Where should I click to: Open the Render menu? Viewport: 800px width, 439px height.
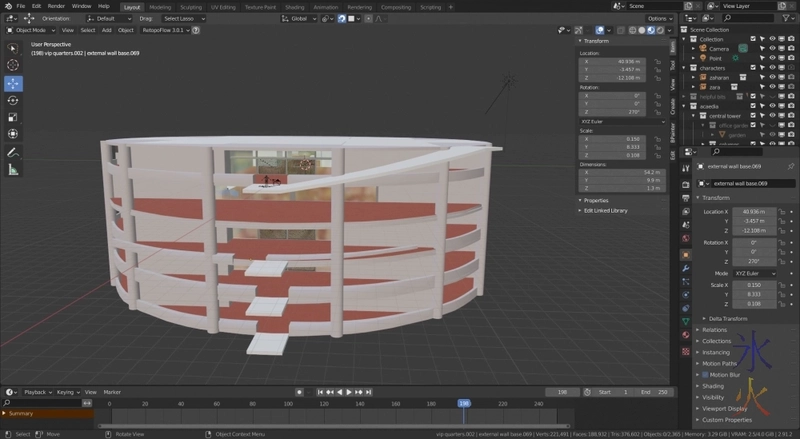56,6
